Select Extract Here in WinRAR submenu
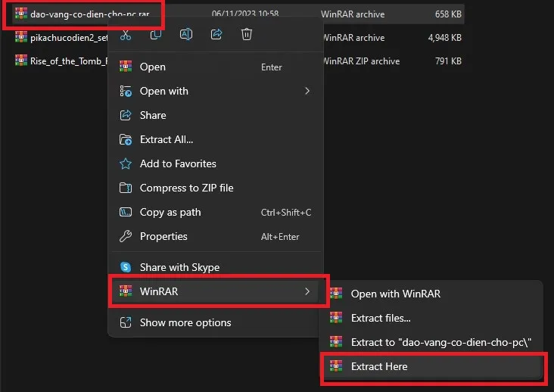The height and width of the screenshot is (392, 554). pos(432,366)
